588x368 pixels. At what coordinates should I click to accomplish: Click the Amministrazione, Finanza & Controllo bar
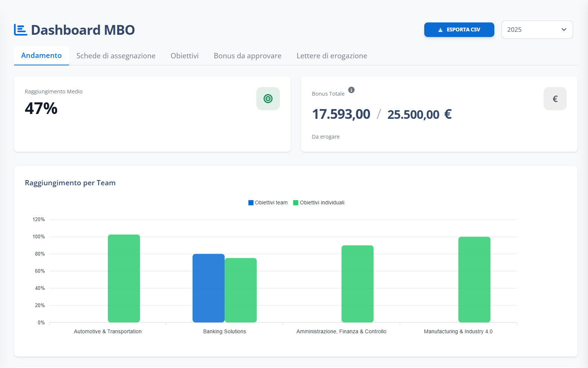click(x=357, y=284)
